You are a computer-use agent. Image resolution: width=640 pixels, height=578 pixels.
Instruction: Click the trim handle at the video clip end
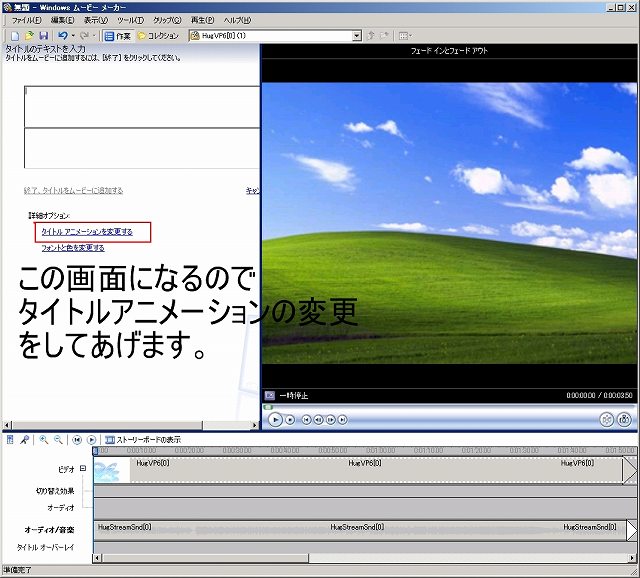[x=629, y=471]
